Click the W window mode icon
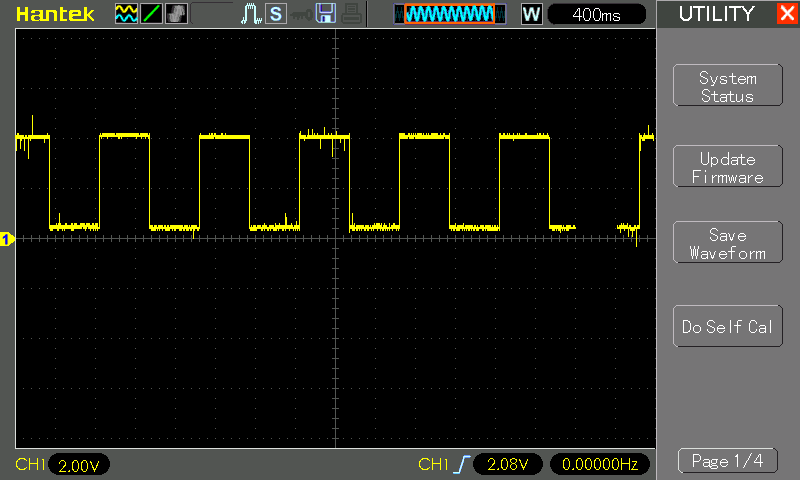 (x=532, y=14)
